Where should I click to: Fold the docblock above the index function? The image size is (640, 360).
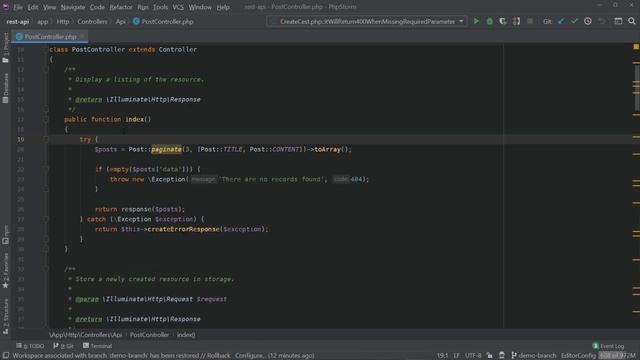[x=46, y=70]
